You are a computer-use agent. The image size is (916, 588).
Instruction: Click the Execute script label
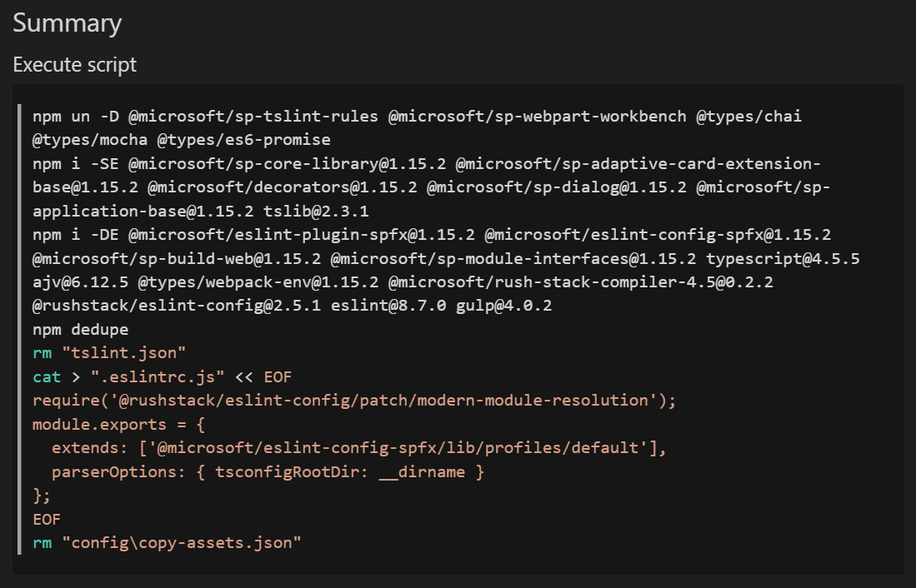[74, 64]
